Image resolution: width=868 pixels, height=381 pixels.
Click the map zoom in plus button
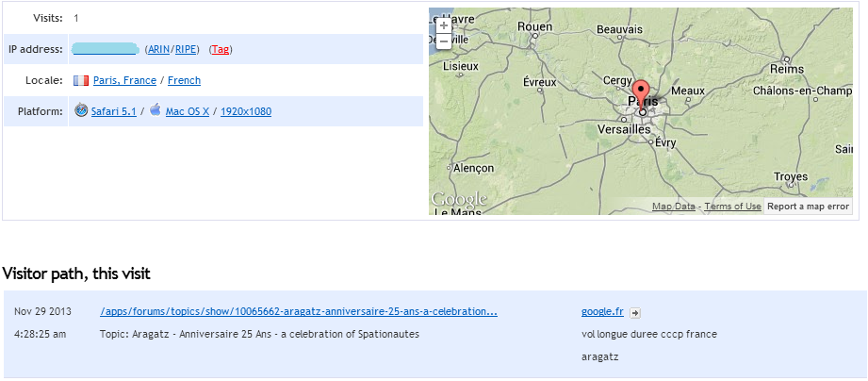tap(444, 25)
